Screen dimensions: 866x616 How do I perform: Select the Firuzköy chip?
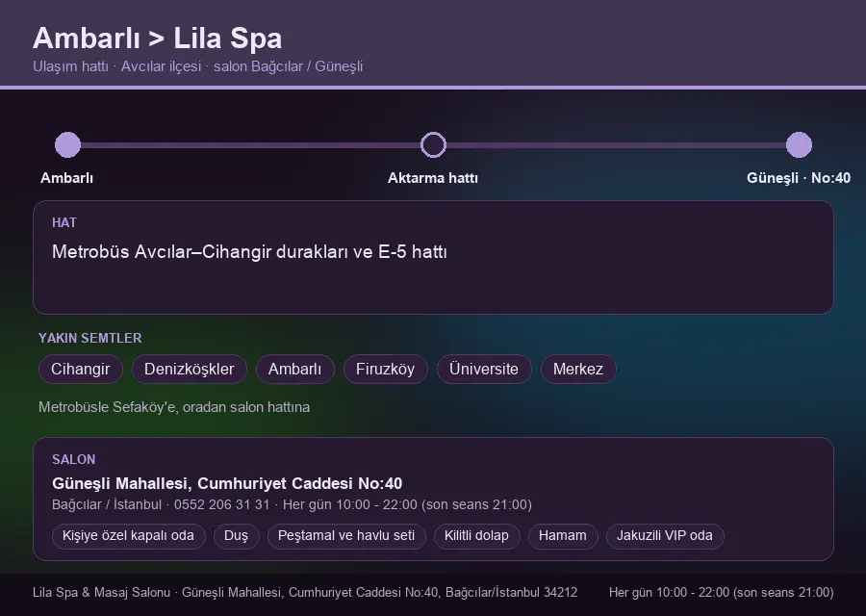(386, 369)
